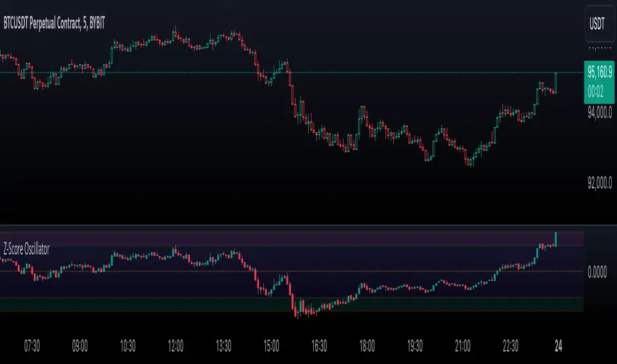617x364 pixels.
Task: Select the 18:00 time axis label
Action: (x=367, y=345)
